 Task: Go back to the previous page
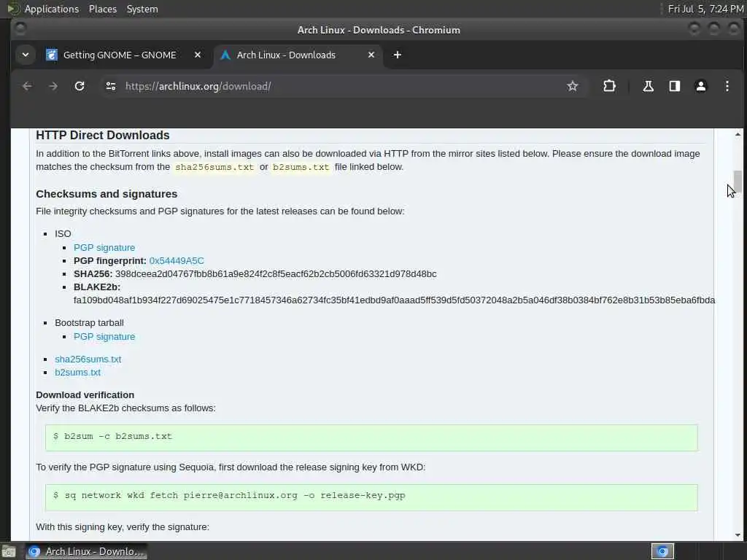point(27,86)
